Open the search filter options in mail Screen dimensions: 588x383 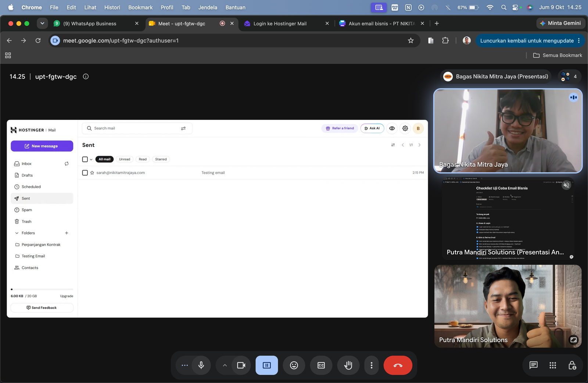183,128
